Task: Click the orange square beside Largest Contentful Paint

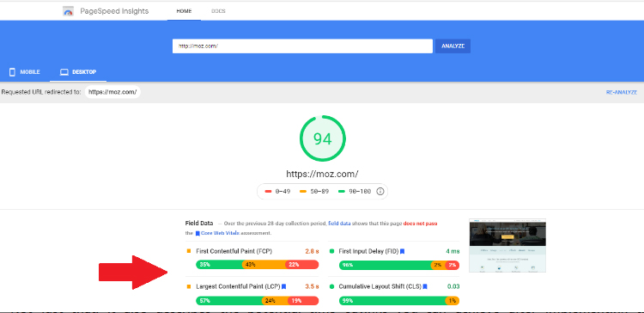Action: [189, 286]
